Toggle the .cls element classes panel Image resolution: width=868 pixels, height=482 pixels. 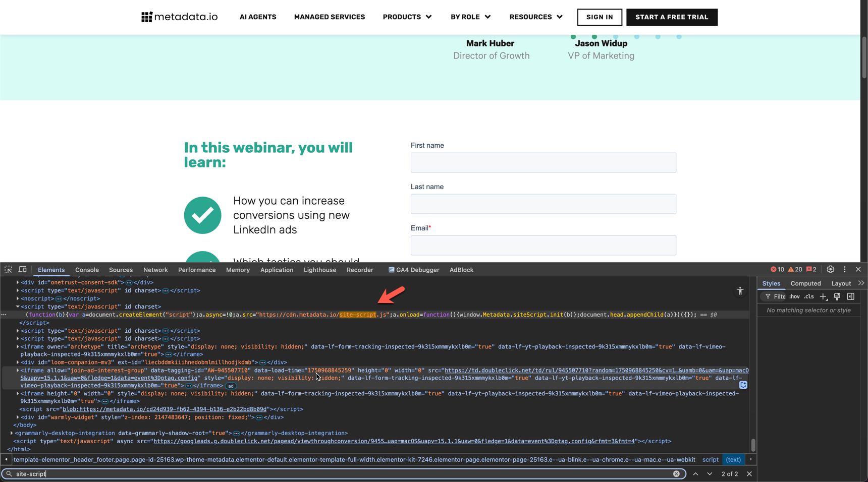click(x=808, y=296)
